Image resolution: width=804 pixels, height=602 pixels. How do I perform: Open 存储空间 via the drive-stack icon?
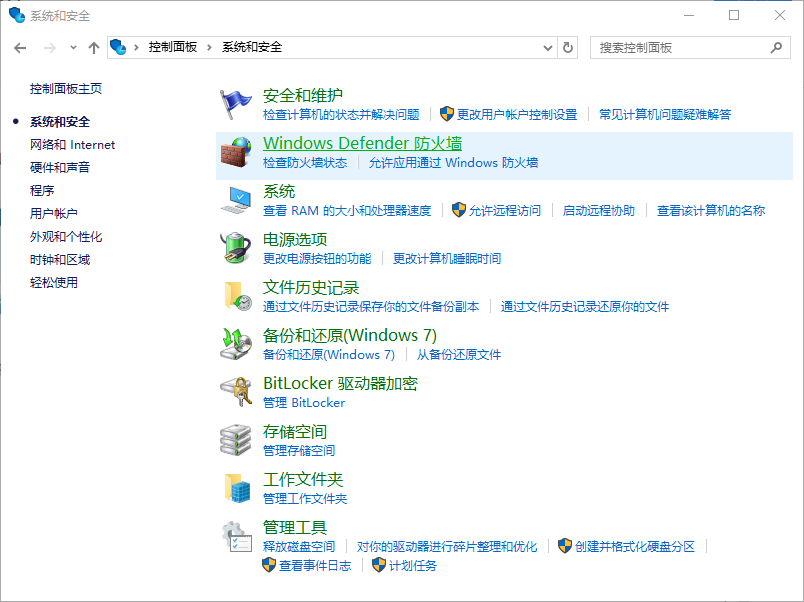coord(236,440)
